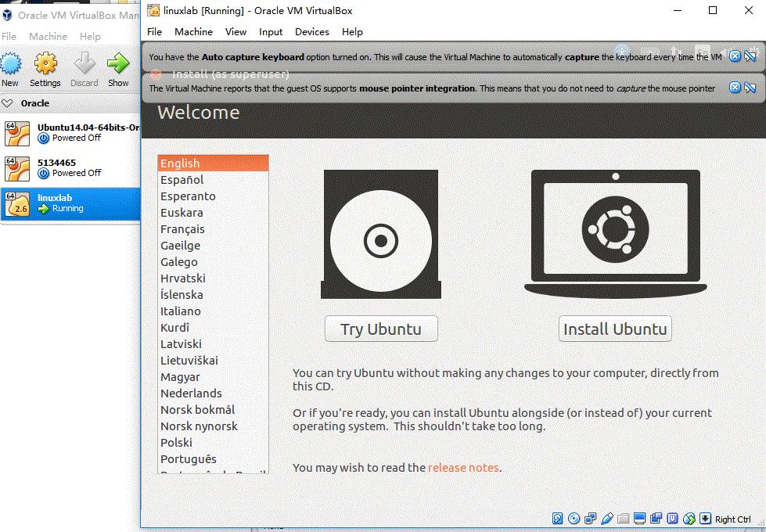
Task: Select the running linuxlab virtual machine
Action: tap(70, 203)
